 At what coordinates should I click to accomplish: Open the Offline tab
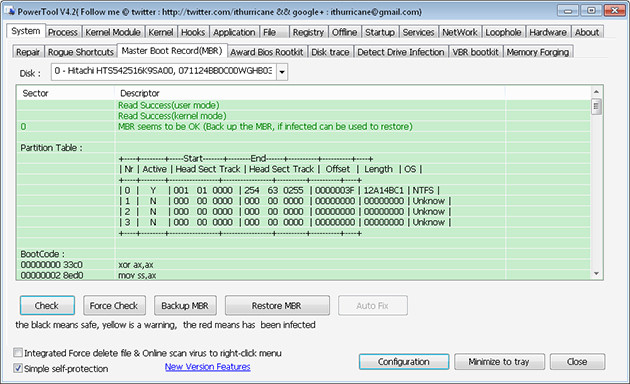click(344, 32)
